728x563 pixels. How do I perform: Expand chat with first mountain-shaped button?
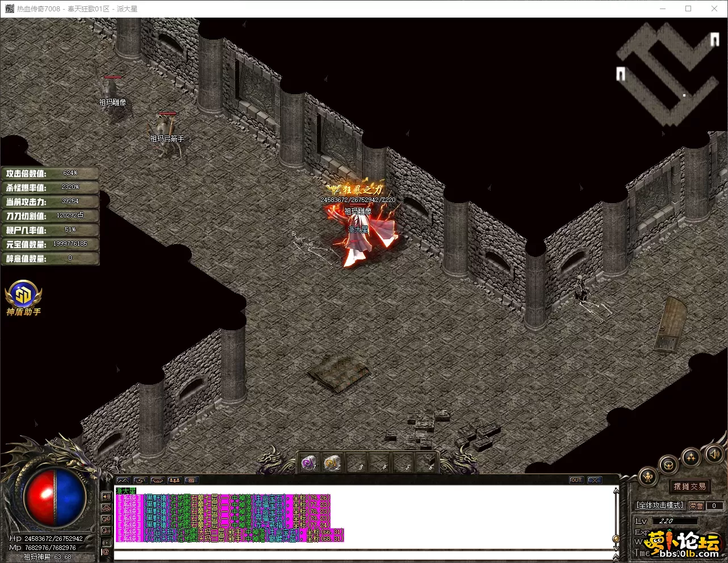[x=123, y=480]
